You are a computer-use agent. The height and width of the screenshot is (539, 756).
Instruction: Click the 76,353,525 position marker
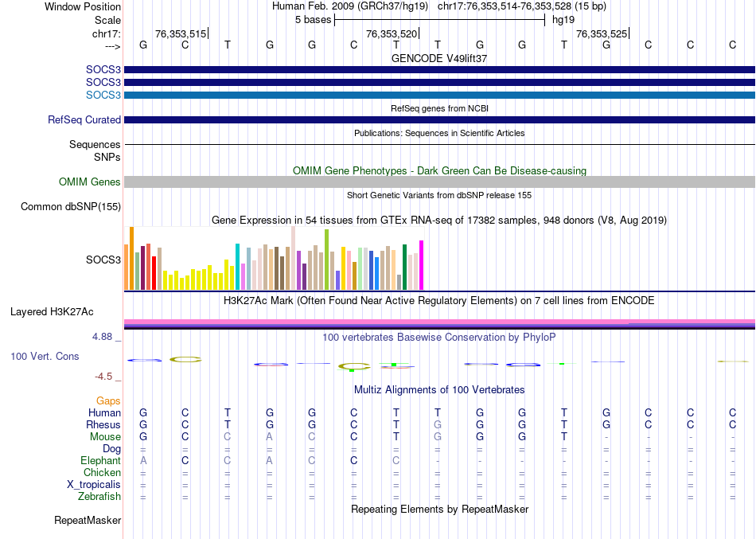(x=602, y=33)
